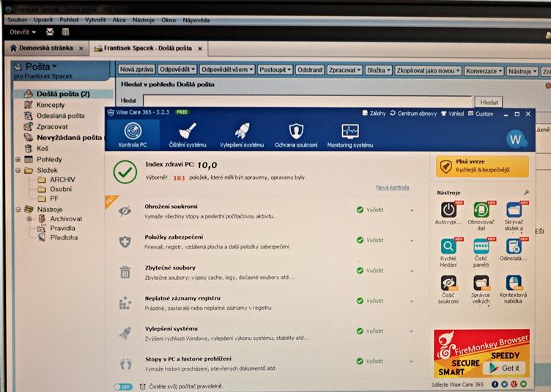Click Odstranit button in mail toolbar
This screenshot has height=392, width=551.
310,70
